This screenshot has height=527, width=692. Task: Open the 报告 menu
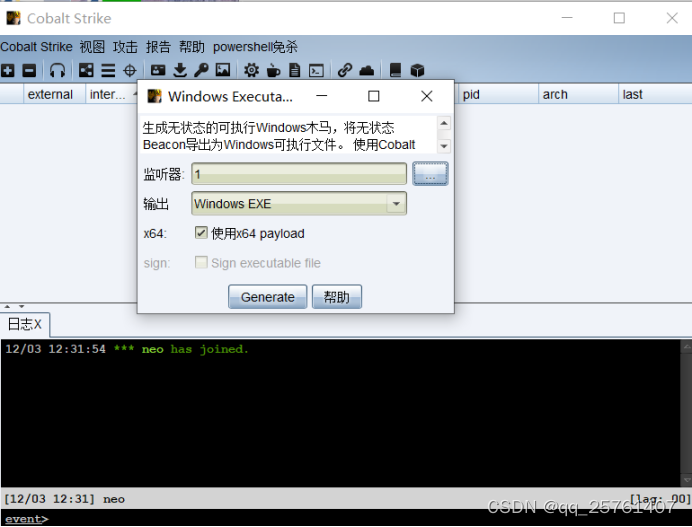coord(158,47)
